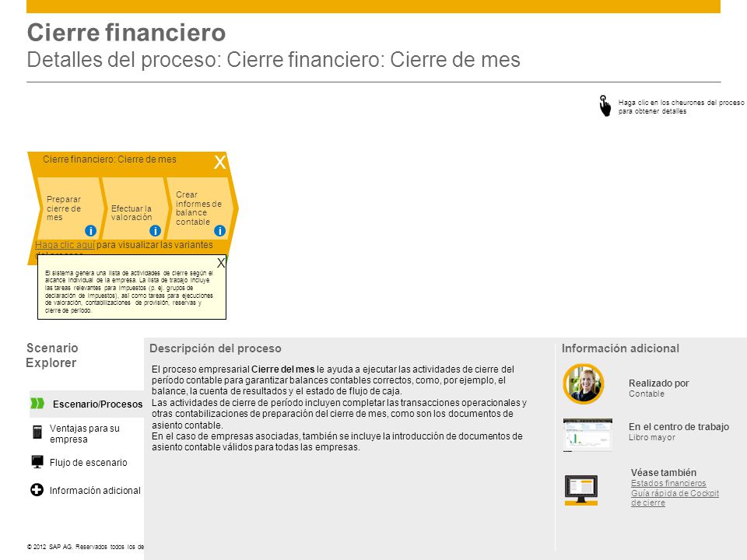Click the Libro mayor work center thumbnail
This screenshot has height=560, width=747.
[588, 435]
